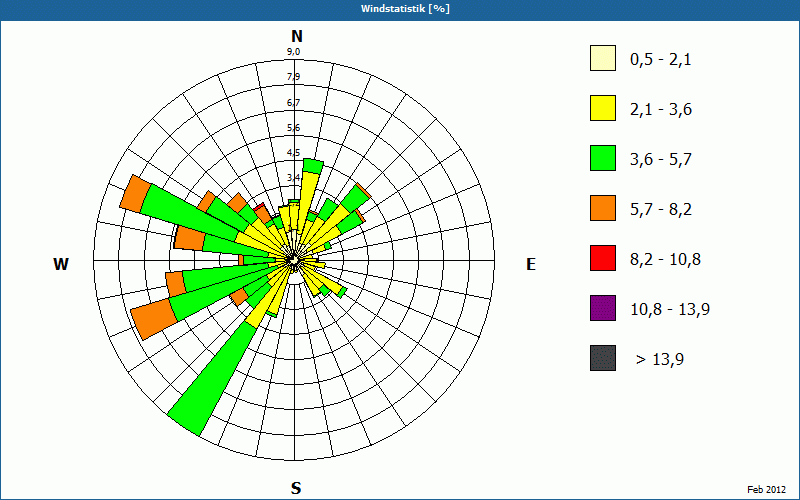Click the legend label '10,8 - 13,9'

coord(670,310)
